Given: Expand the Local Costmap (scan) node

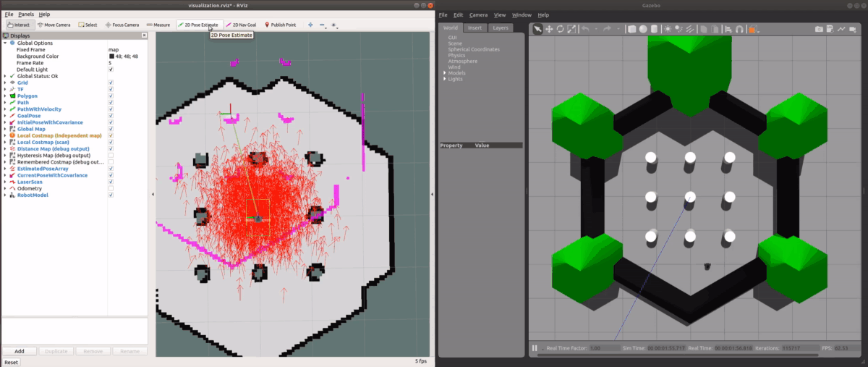Looking at the screenshot, I should 5,142.
